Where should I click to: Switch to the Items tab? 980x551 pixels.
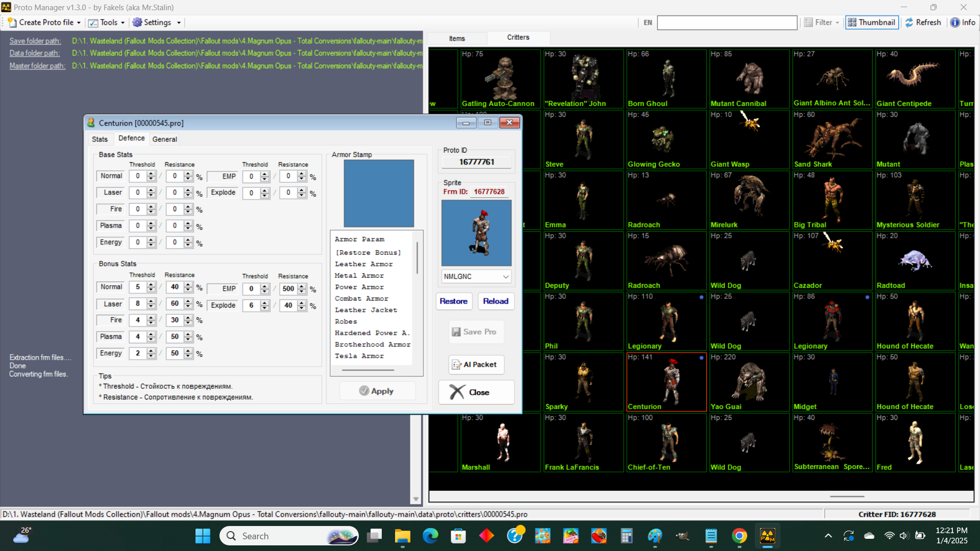(457, 38)
